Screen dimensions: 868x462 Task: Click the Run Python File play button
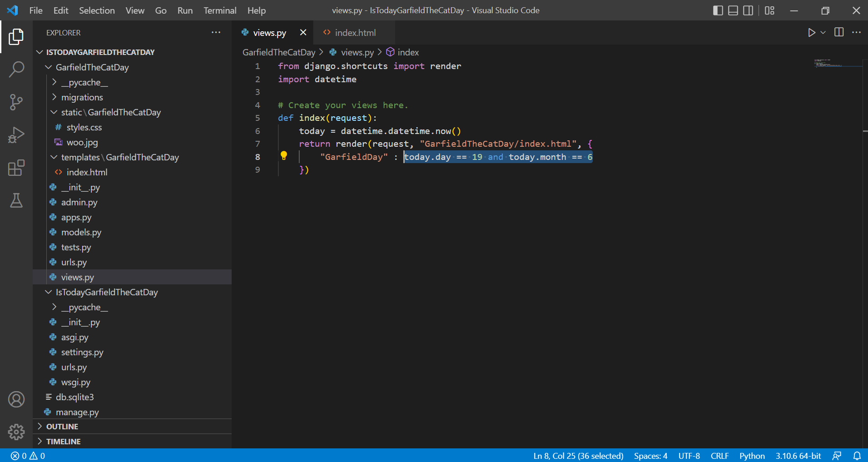click(811, 33)
